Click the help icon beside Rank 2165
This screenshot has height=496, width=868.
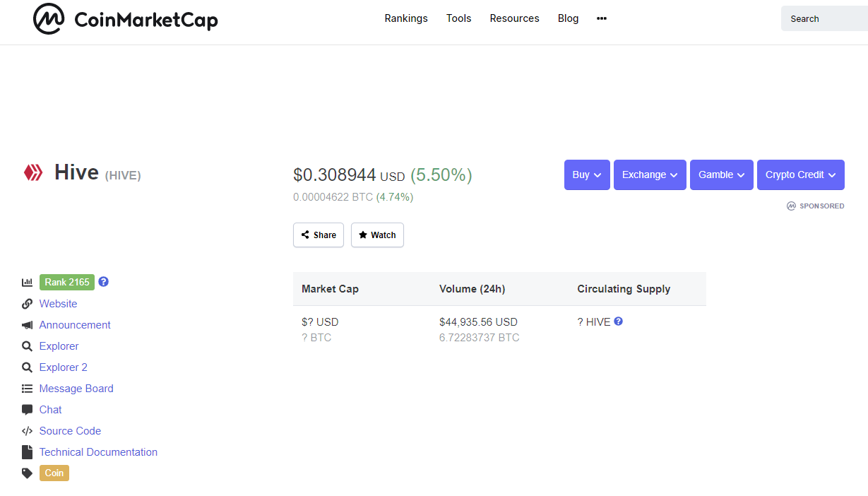pyautogui.click(x=104, y=282)
